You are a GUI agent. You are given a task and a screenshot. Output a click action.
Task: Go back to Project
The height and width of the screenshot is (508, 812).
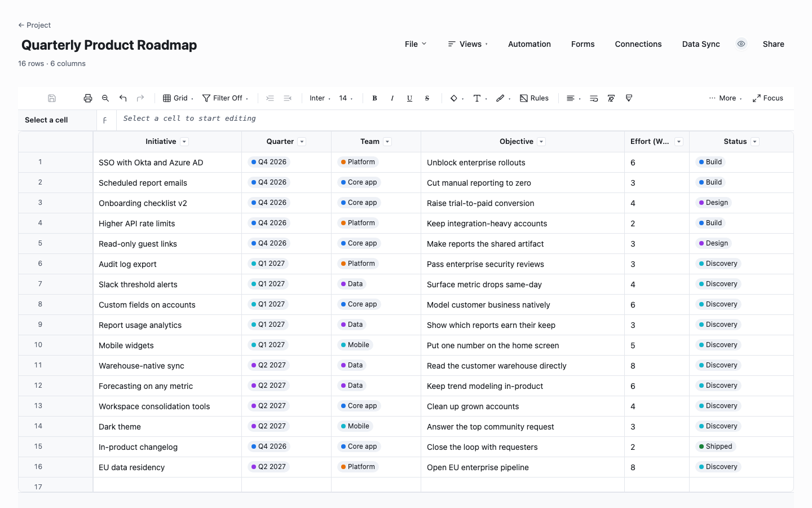click(34, 25)
